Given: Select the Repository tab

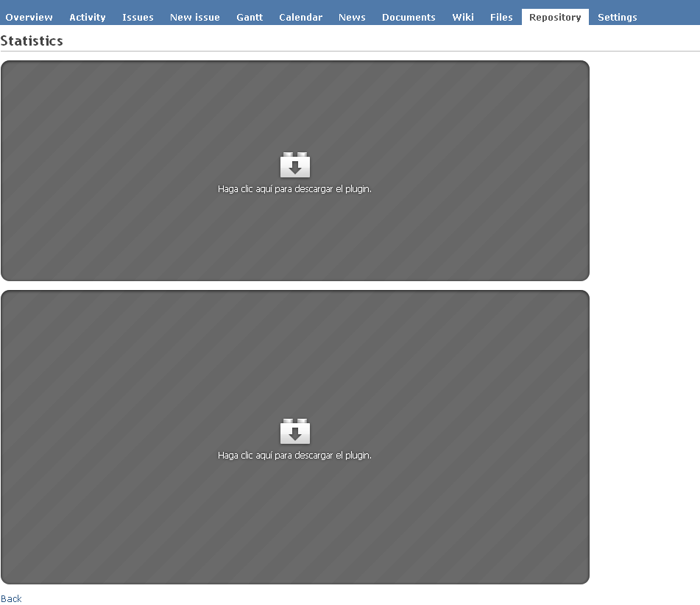Looking at the screenshot, I should tap(555, 17).
